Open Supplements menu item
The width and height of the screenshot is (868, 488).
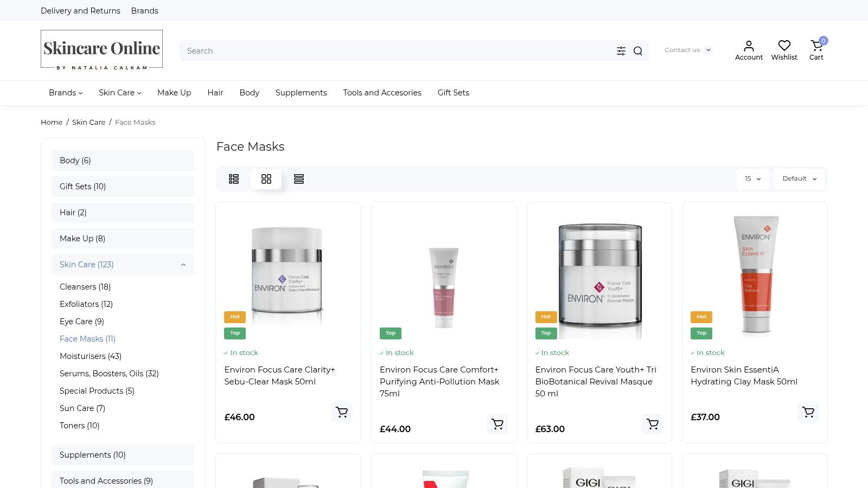301,93
